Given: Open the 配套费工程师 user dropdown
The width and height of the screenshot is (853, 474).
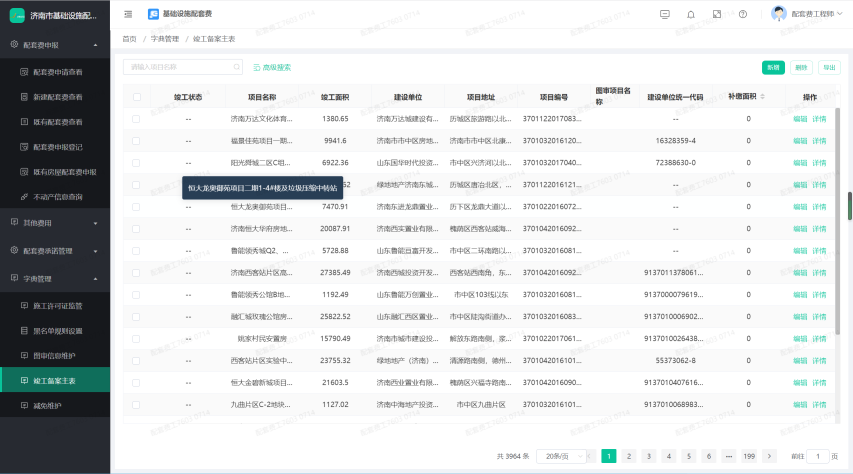Looking at the screenshot, I should (809, 14).
